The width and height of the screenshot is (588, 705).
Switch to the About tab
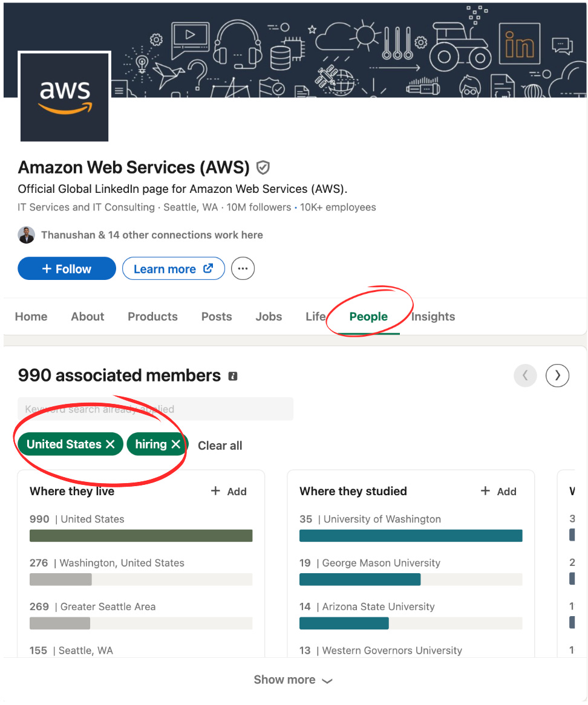pos(87,317)
